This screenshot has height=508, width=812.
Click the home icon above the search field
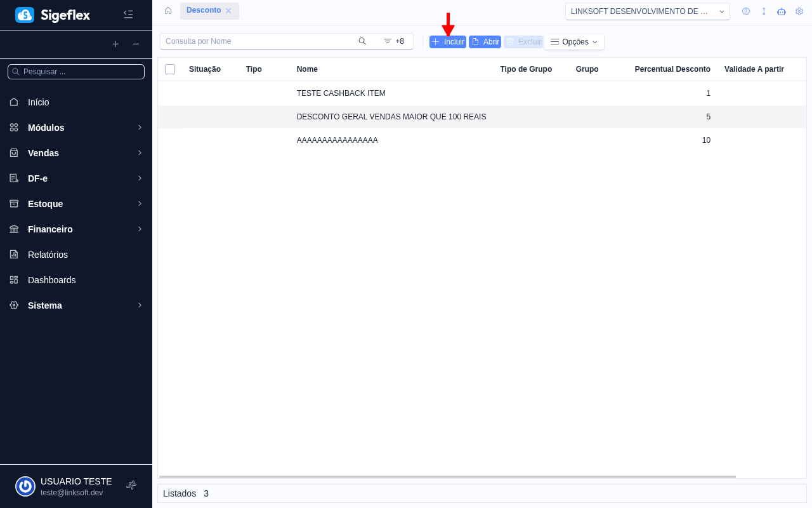click(x=167, y=10)
